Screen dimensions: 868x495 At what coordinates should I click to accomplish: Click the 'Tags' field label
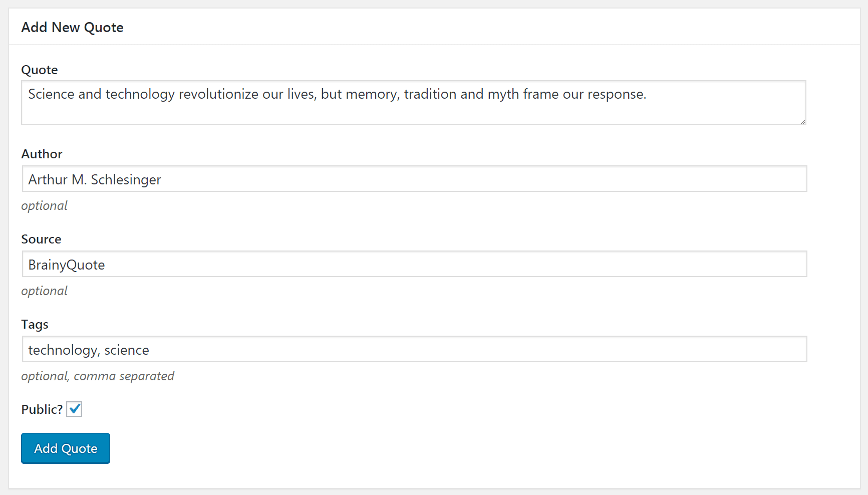[x=35, y=324]
